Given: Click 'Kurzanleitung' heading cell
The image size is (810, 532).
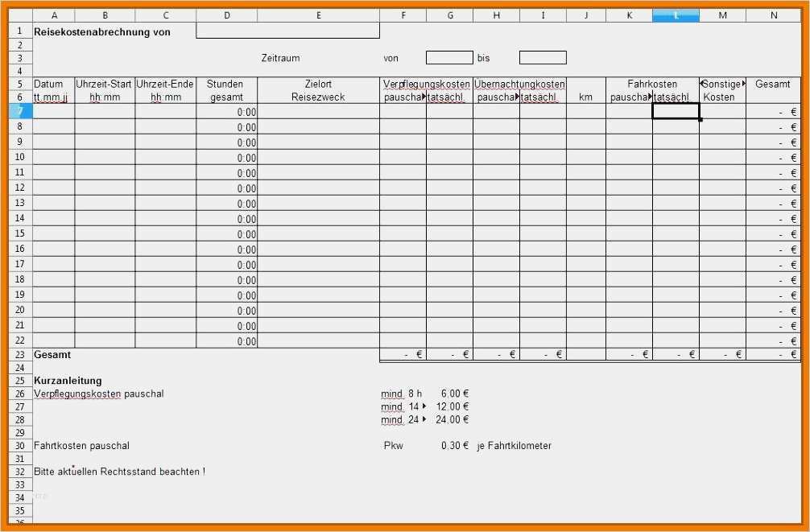Looking at the screenshot, I should click(68, 381).
